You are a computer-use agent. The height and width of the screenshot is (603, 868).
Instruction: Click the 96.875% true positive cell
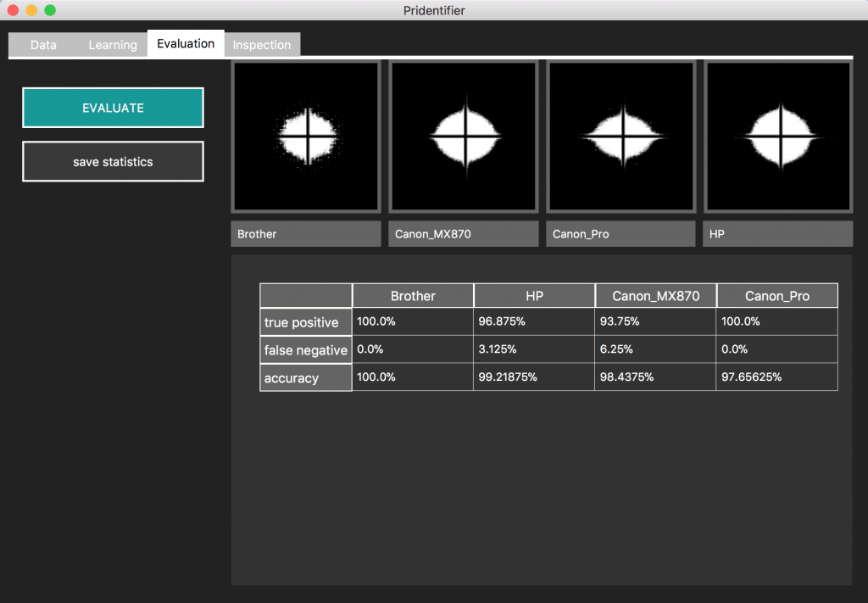tap(534, 321)
